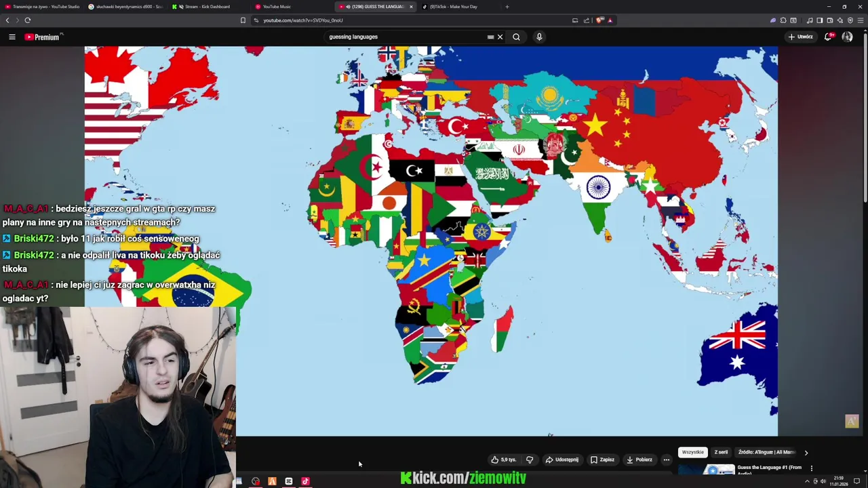
Task: Like the video (5,9 tys.)
Action: pos(503,460)
